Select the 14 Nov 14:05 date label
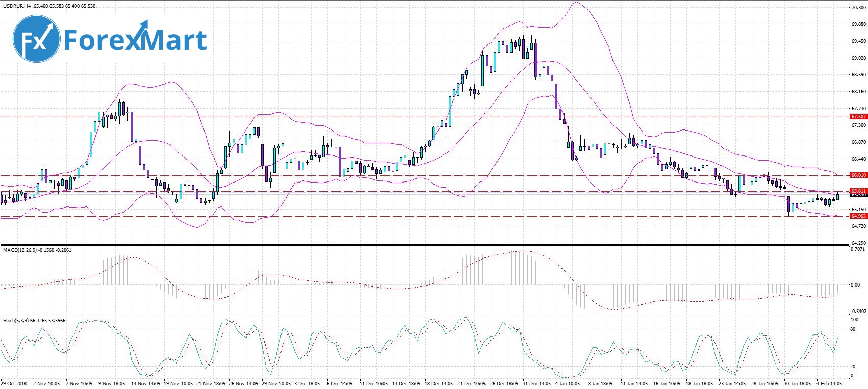Viewport: 868px width, 389px height. coord(145,384)
